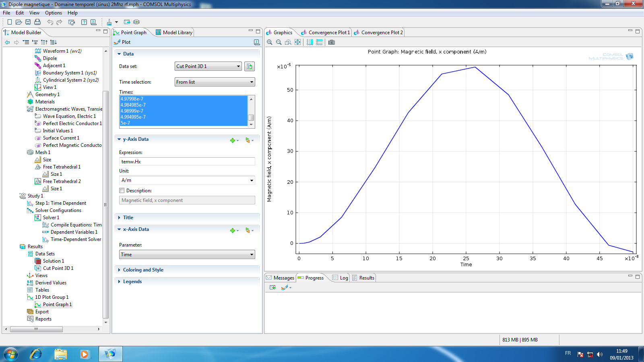
Task: Click the Print icon in main toolbar
Action: pyautogui.click(x=37, y=22)
